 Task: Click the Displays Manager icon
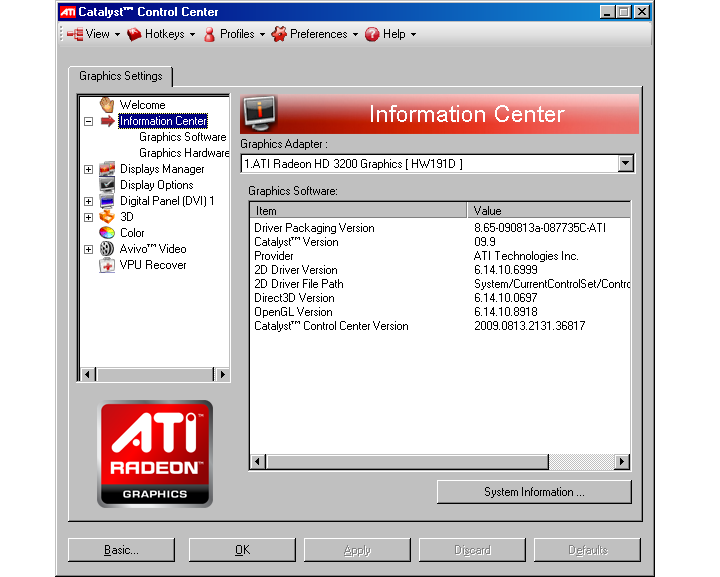(107, 169)
